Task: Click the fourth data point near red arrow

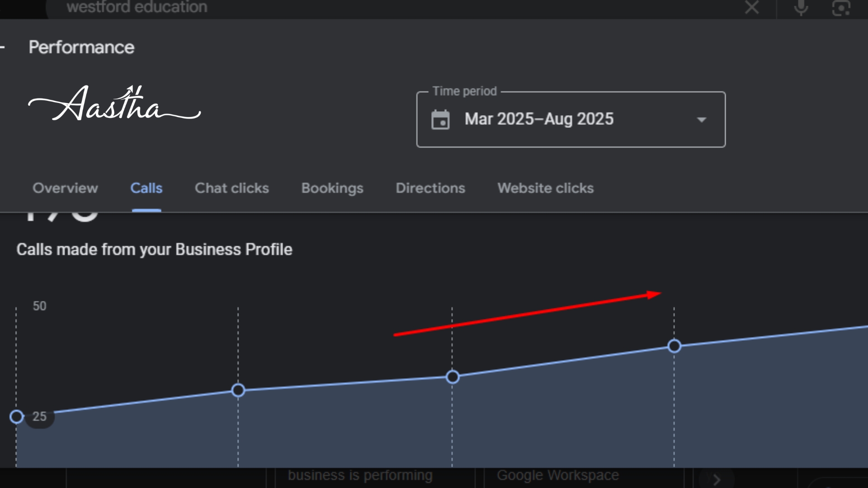Action: pos(674,346)
